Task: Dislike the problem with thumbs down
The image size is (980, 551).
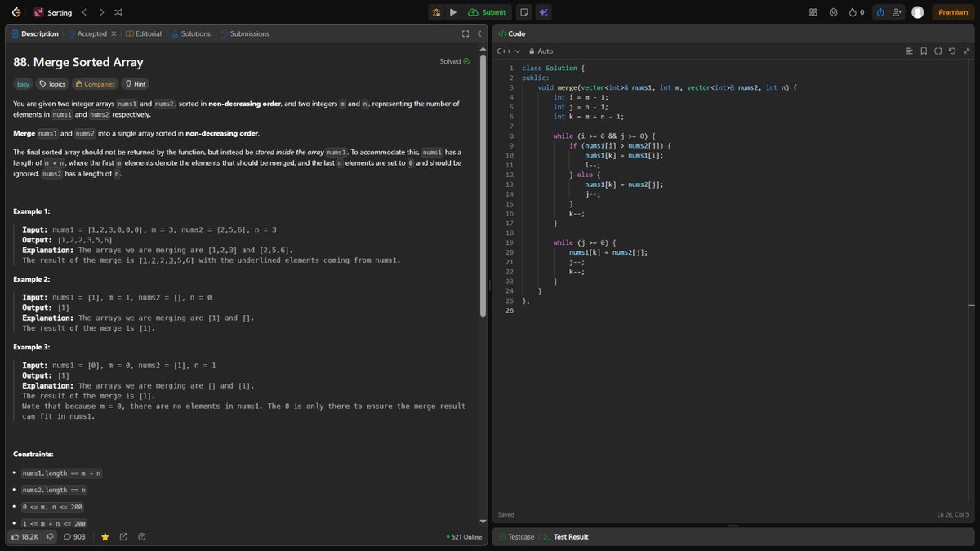Action: (x=50, y=536)
